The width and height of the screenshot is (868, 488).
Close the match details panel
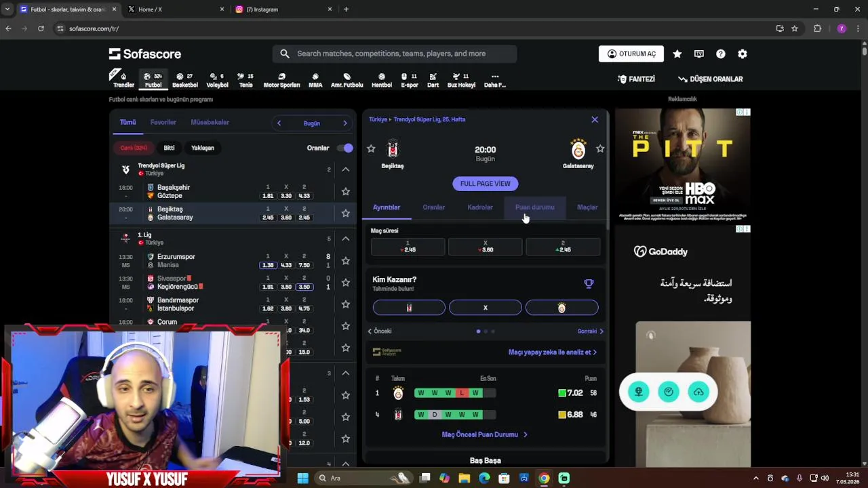(x=595, y=119)
